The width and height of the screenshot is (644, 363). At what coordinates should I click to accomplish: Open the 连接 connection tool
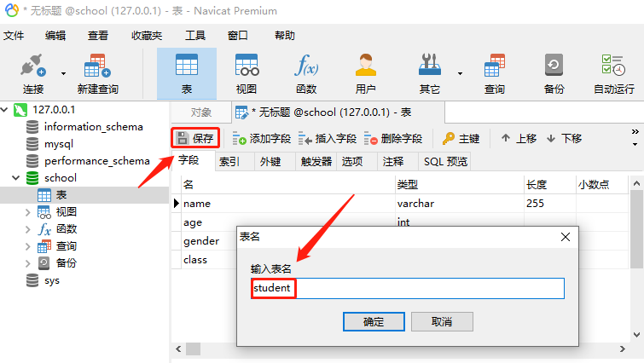pos(33,74)
